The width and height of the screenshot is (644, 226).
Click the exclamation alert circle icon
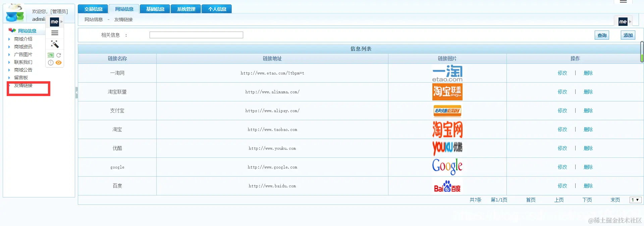51,63
